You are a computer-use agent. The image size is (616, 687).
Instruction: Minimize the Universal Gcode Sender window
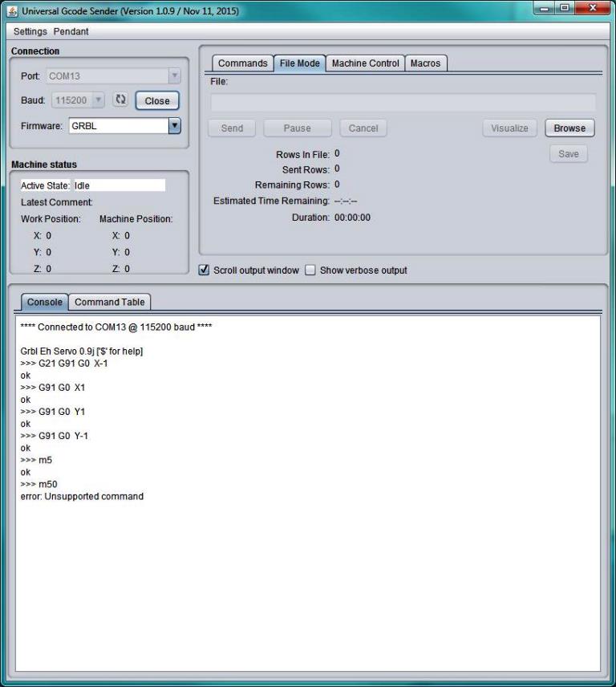point(544,8)
